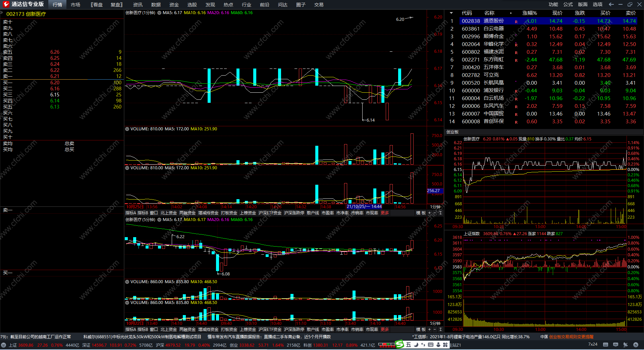Select the 创业板 tab below the stock list
Image resolution: width=644 pixels, height=350 pixels.
tap(452, 132)
